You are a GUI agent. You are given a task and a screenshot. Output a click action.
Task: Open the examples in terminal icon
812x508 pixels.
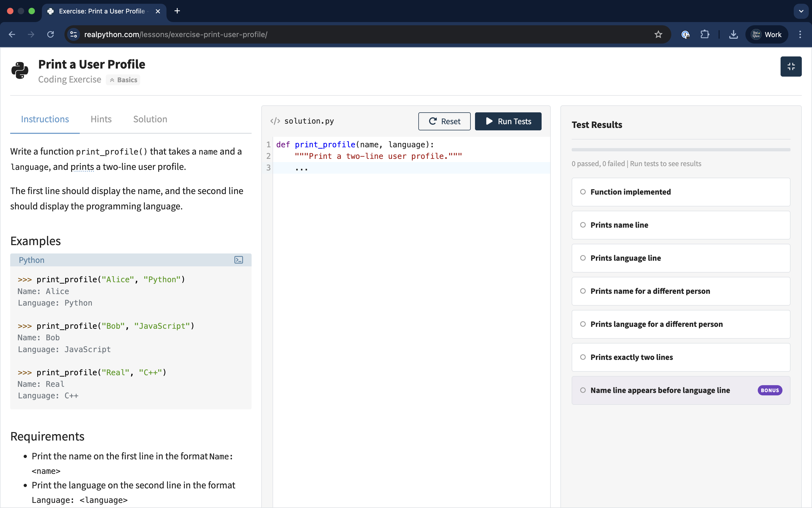click(238, 260)
